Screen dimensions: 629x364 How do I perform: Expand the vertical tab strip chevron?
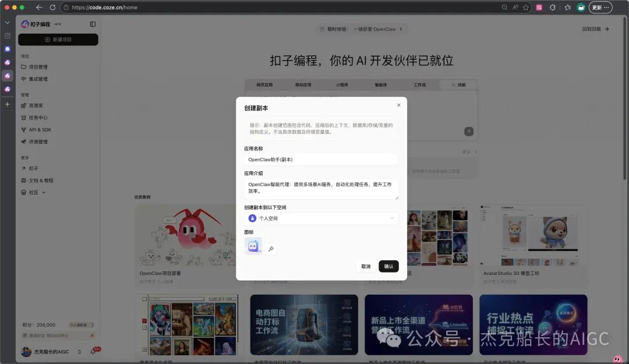pos(7,23)
